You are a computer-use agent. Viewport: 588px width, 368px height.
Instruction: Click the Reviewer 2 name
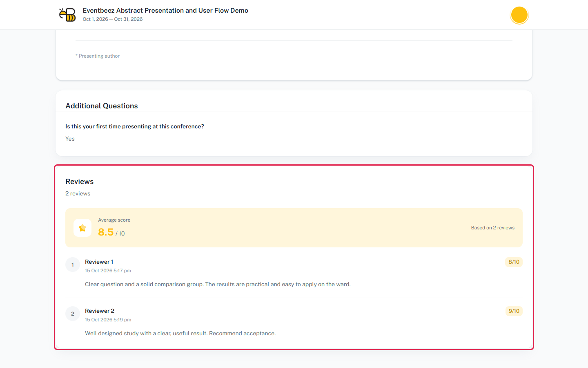click(x=100, y=311)
